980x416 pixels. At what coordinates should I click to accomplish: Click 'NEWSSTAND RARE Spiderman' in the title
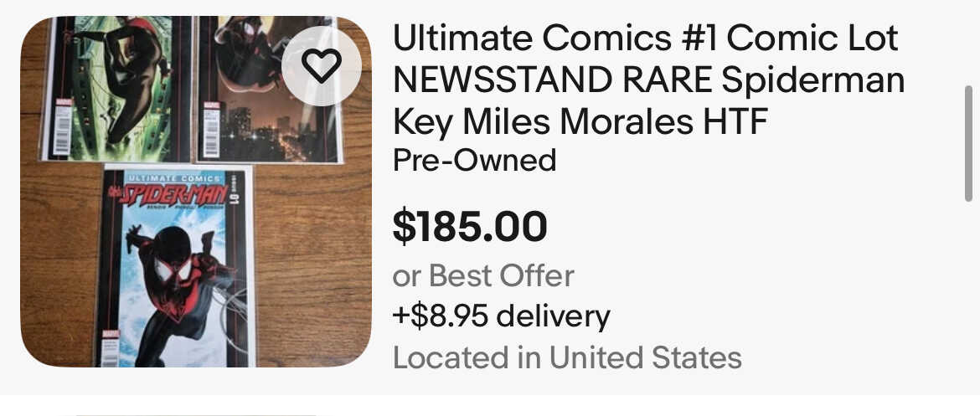[x=649, y=80]
